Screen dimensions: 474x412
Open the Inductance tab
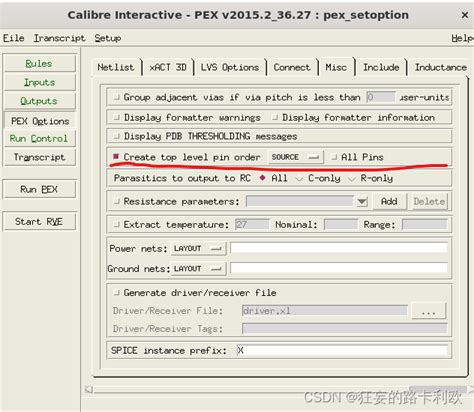(440, 67)
